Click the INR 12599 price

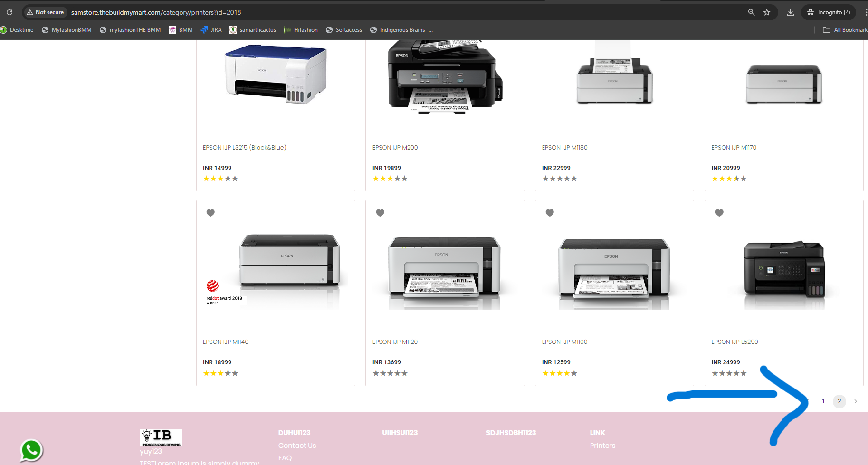click(556, 362)
